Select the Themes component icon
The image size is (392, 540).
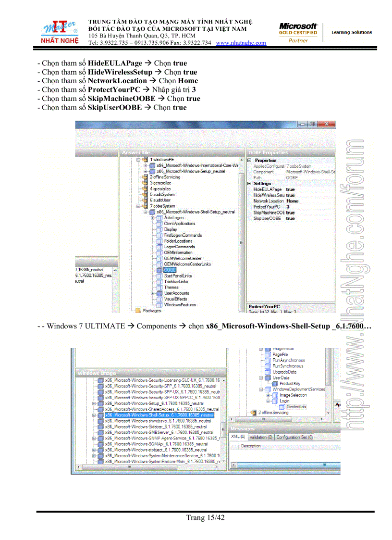(159, 287)
